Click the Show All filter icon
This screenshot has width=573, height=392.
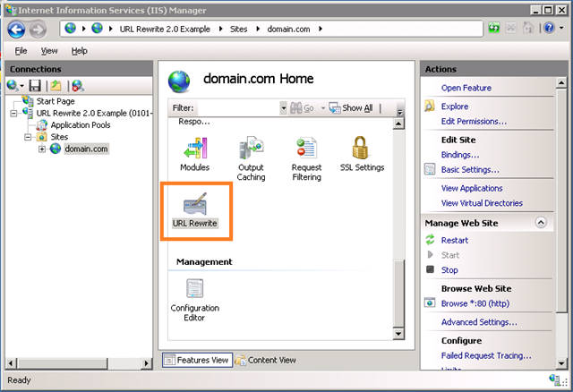coord(334,107)
